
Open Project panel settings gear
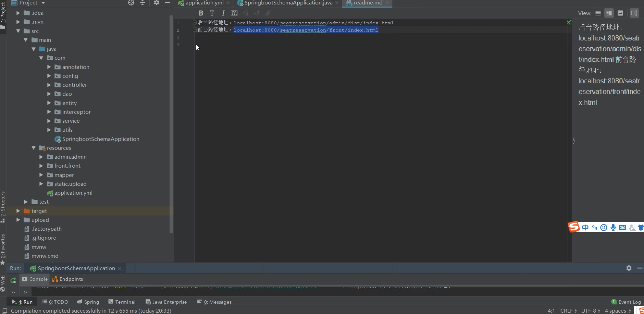tap(156, 3)
